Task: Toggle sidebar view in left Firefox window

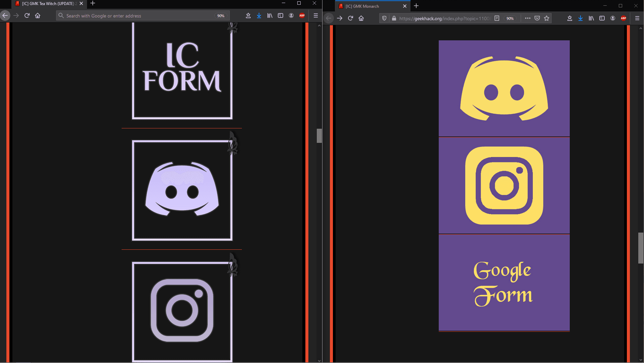Action: tap(281, 16)
